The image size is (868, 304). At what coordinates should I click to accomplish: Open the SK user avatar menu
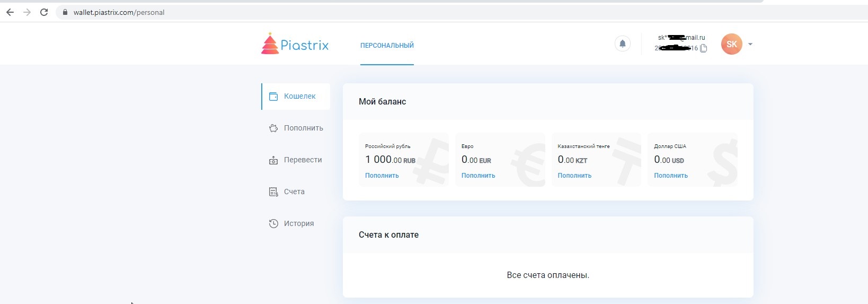[x=731, y=44]
